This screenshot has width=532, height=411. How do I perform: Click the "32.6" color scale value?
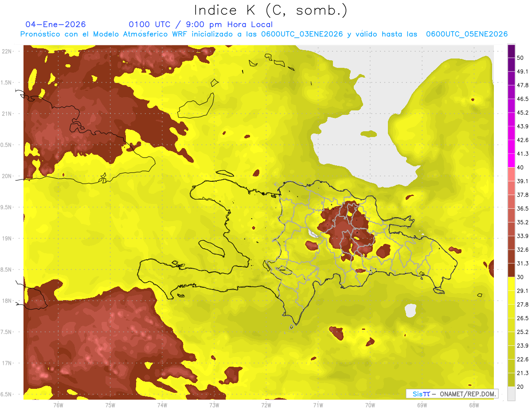(523, 250)
